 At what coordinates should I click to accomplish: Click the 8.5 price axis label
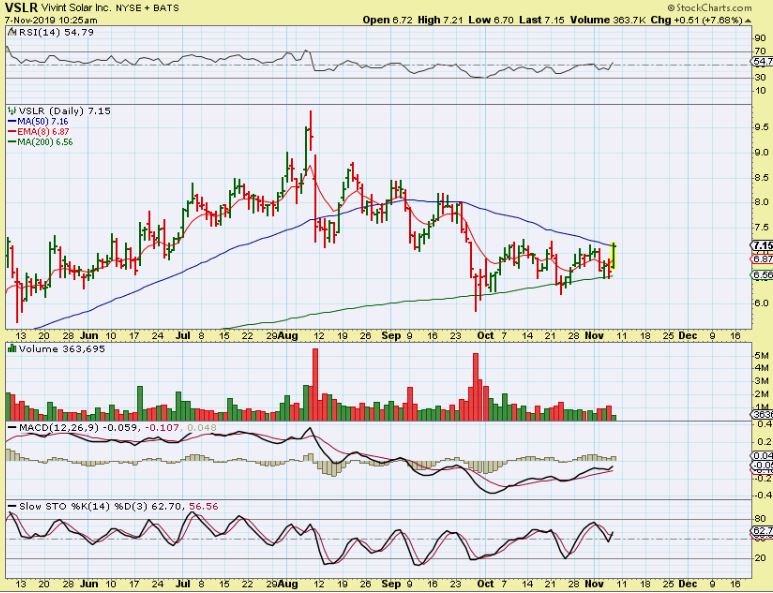tap(761, 177)
